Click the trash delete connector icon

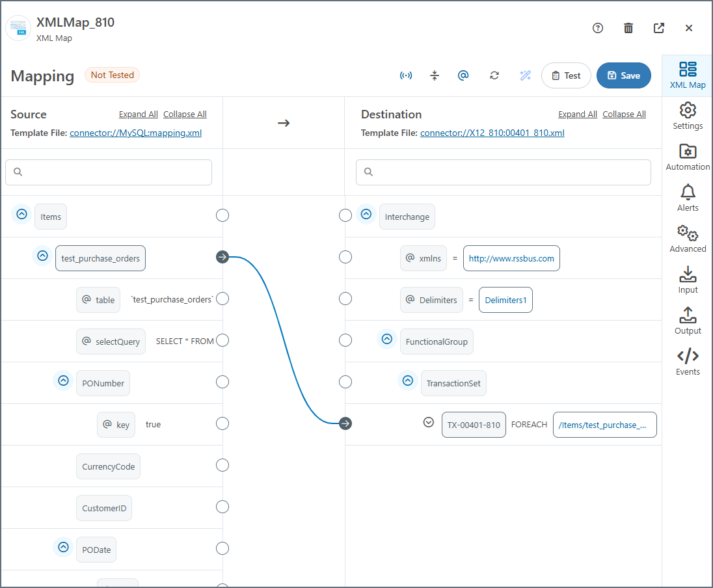coord(628,28)
